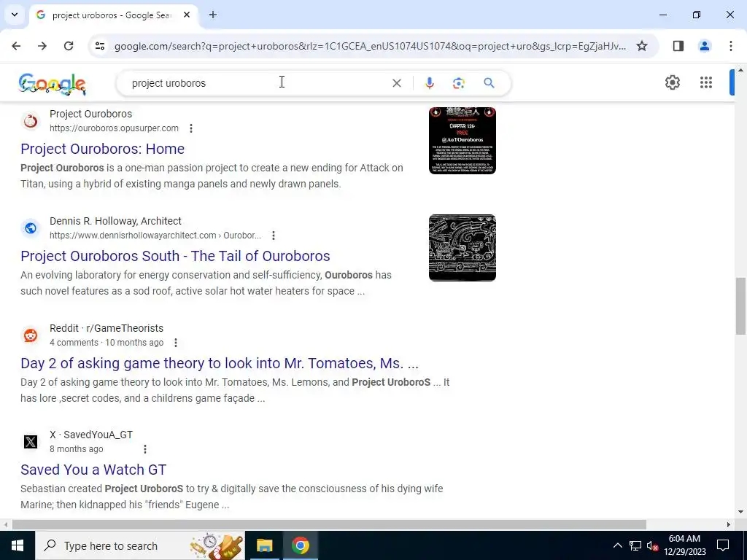Open Chrome profile avatar
This screenshot has height=560, width=747.
pos(704,46)
